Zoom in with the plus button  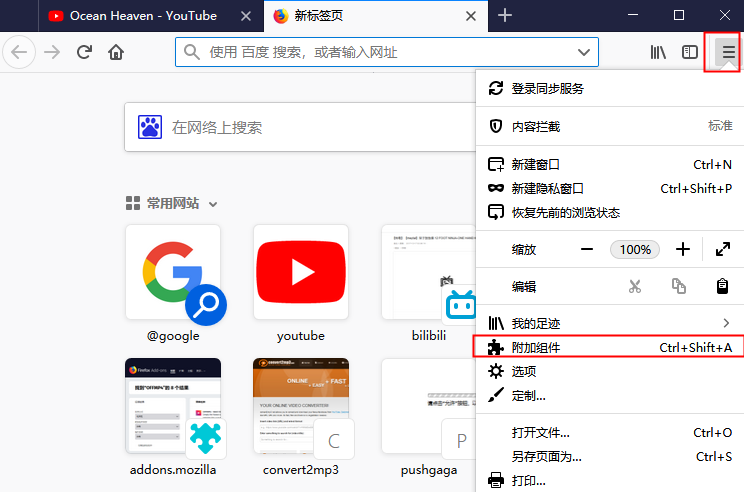coord(683,250)
